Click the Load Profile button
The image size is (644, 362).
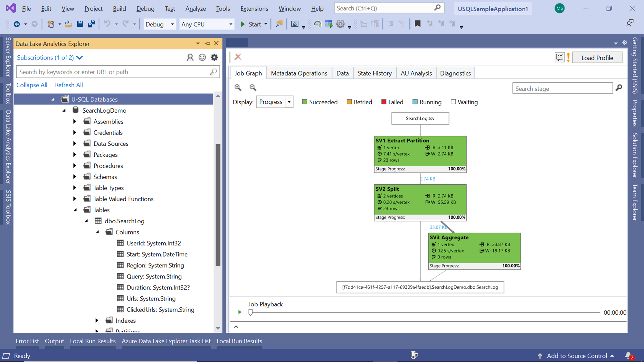(x=597, y=58)
